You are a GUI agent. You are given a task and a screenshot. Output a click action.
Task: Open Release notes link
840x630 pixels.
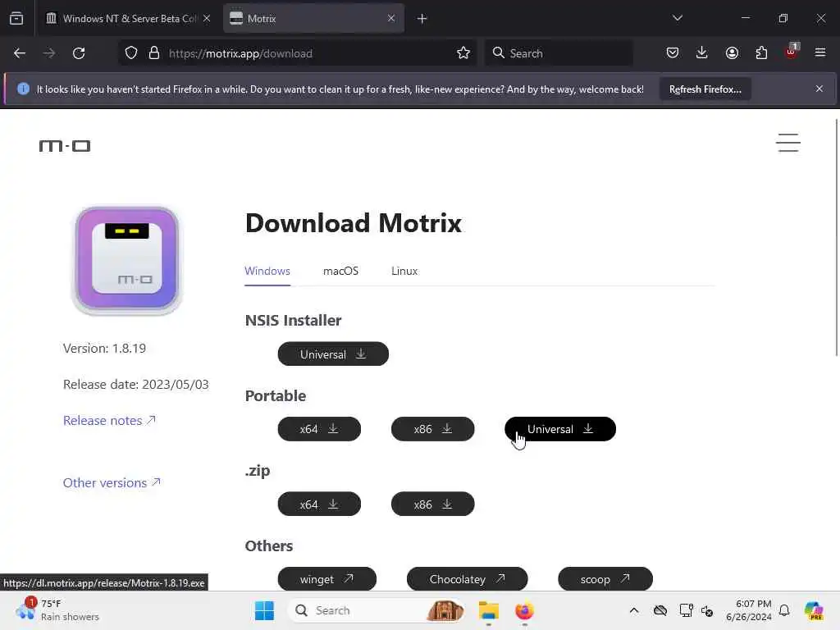pos(109,421)
